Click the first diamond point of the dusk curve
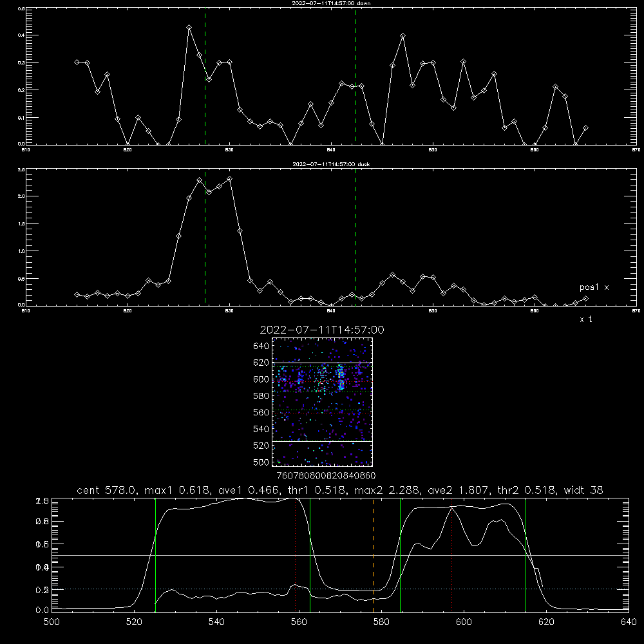The image size is (644, 644). coord(77,294)
